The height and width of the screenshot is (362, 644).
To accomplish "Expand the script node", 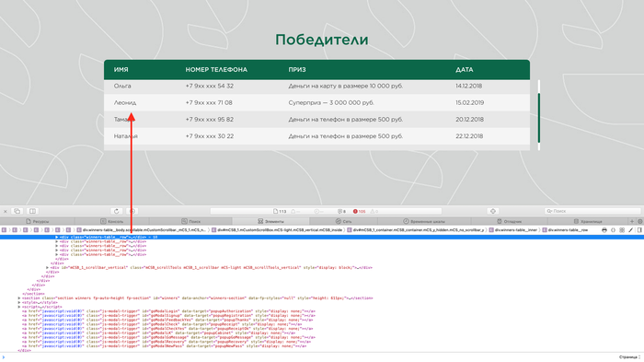I will click(19, 307).
